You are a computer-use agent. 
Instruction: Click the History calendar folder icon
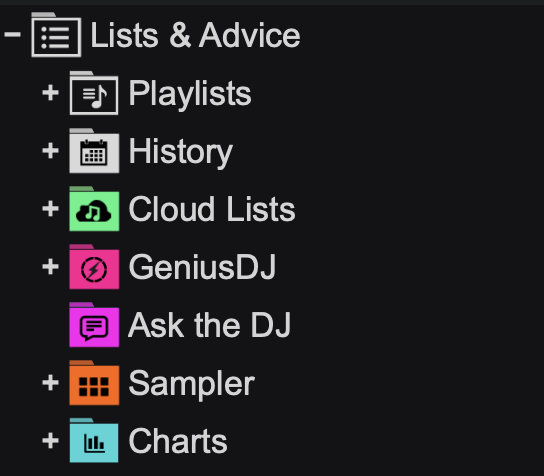pos(94,151)
